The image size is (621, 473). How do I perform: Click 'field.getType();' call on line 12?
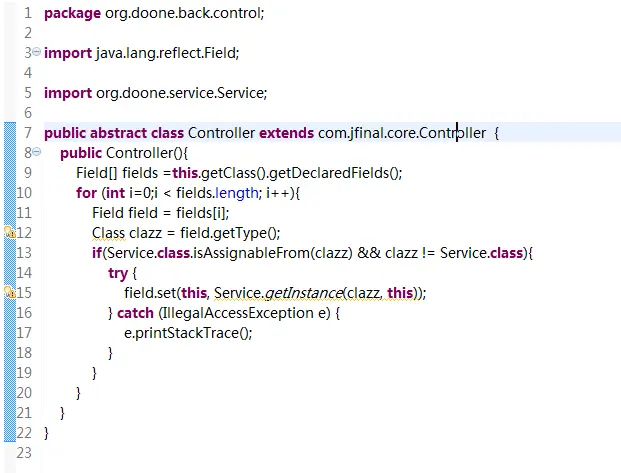(x=230, y=233)
